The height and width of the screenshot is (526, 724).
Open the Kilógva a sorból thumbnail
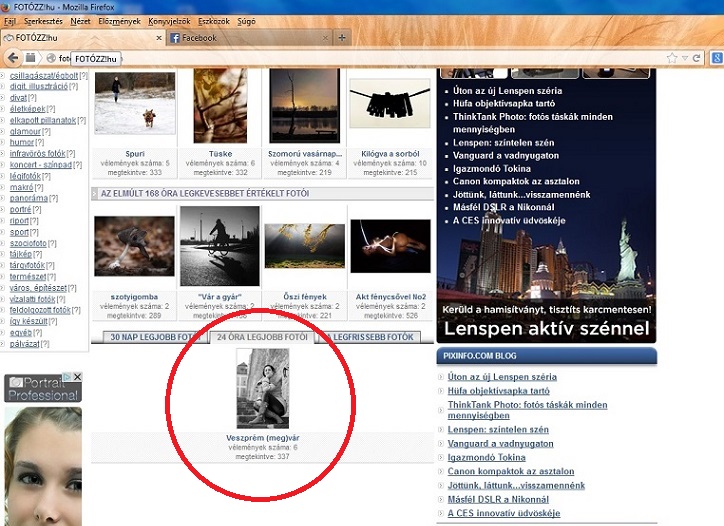(x=390, y=103)
